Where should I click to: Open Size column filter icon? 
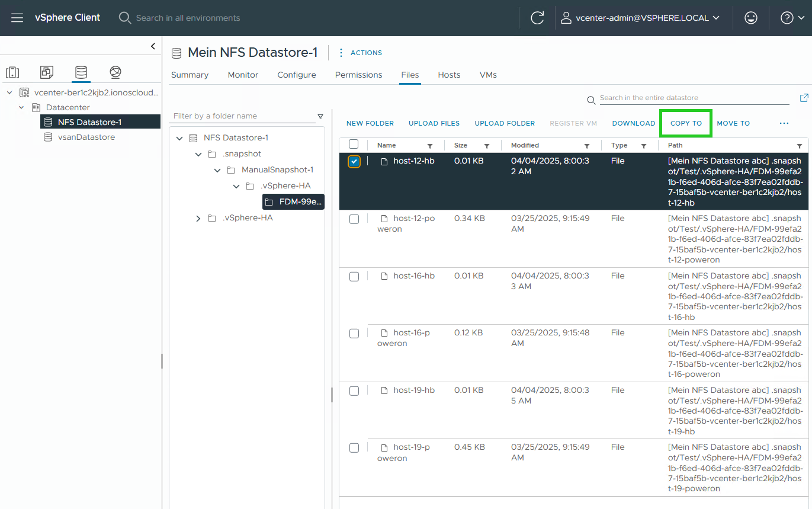pos(487,146)
